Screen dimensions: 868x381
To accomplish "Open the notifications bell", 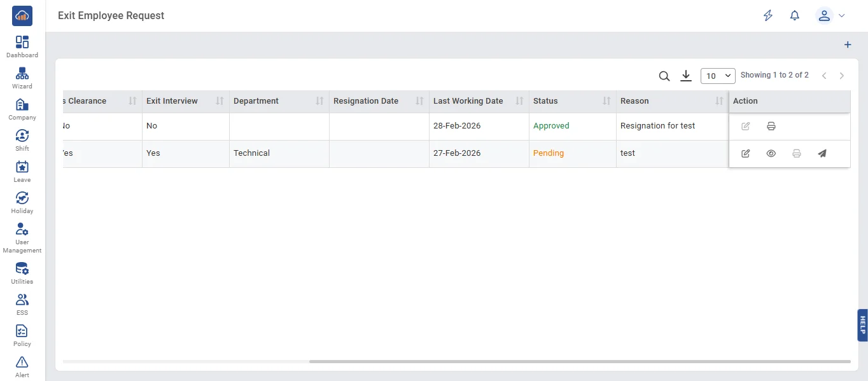I will pos(794,16).
